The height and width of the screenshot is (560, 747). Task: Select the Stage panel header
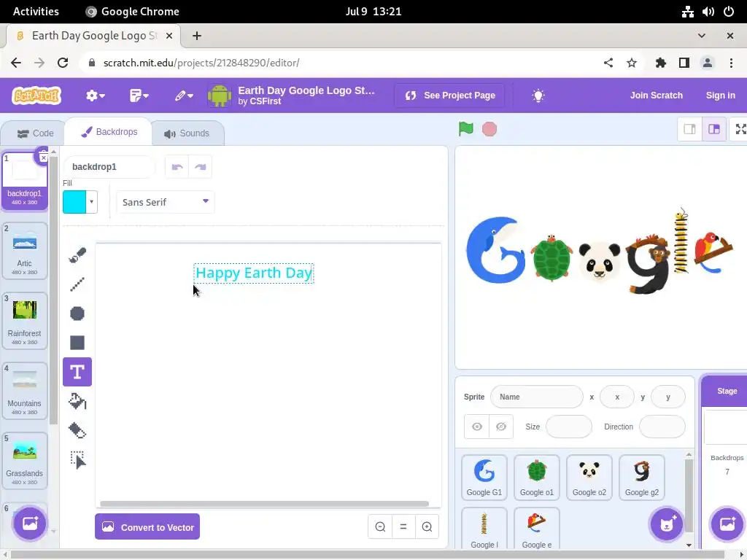click(727, 391)
